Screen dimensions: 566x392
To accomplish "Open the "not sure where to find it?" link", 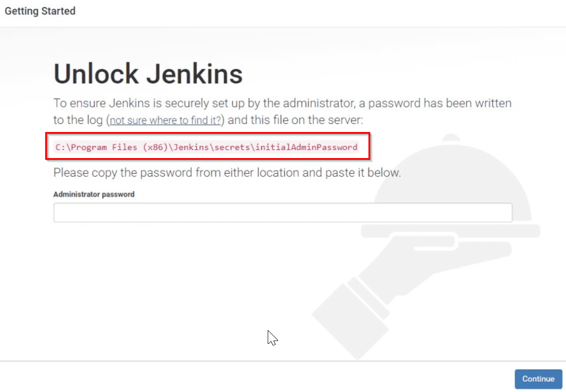I will (165, 120).
